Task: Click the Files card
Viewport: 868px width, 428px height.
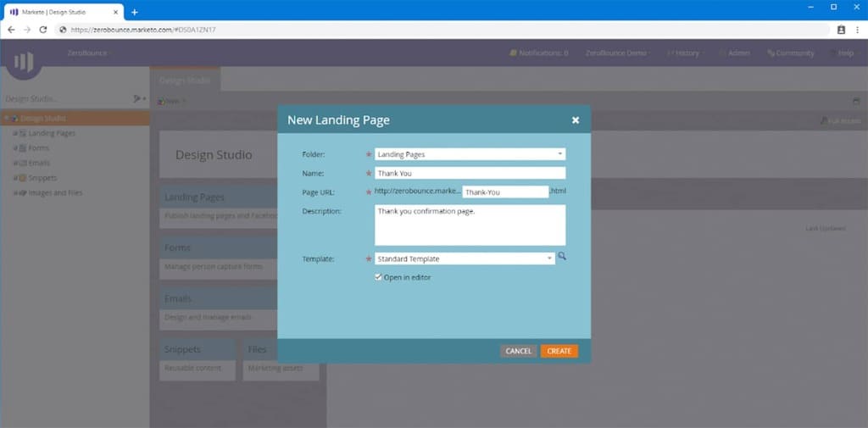Action: click(281, 359)
